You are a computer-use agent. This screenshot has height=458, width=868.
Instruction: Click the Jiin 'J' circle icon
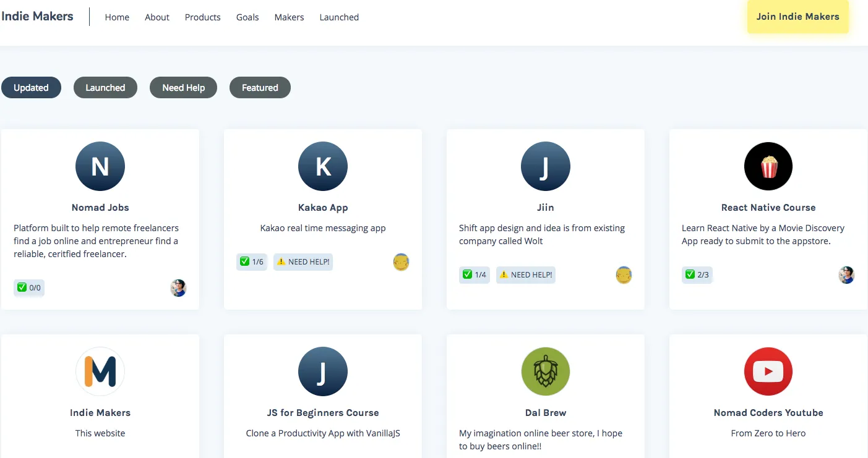click(546, 166)
